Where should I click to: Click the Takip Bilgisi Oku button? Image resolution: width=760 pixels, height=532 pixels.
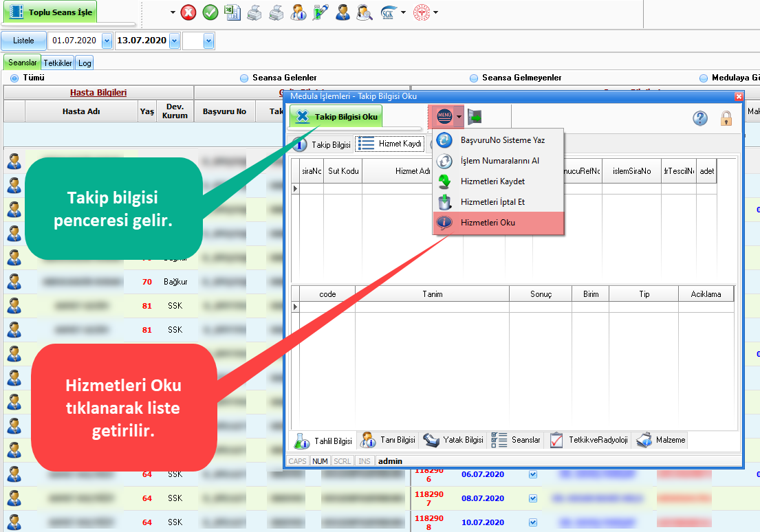click(x=336, y=117)
